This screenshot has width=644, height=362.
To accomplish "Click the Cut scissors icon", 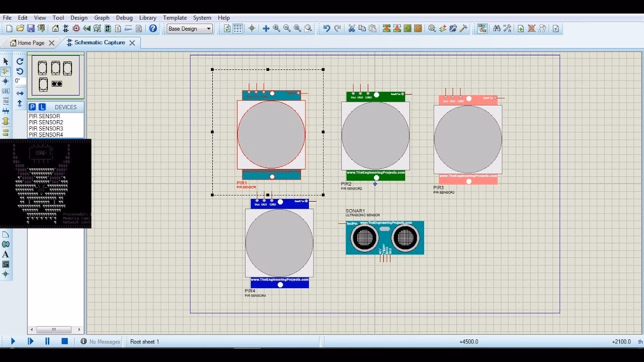I will tap(351, 29).
